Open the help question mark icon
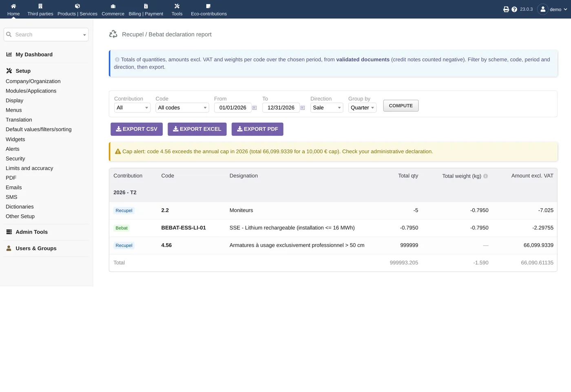571x392 pixels. [x=514, y=9]
